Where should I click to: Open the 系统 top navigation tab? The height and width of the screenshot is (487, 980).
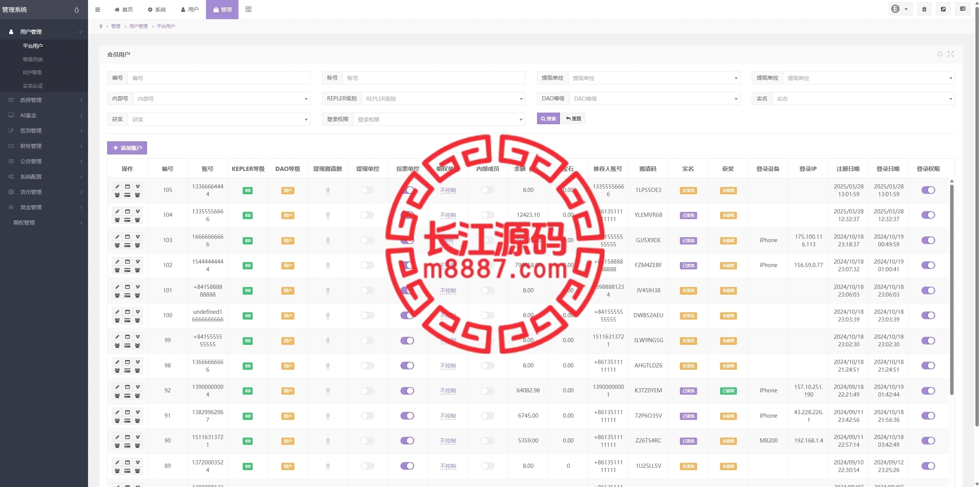click(x=157, y=10)
